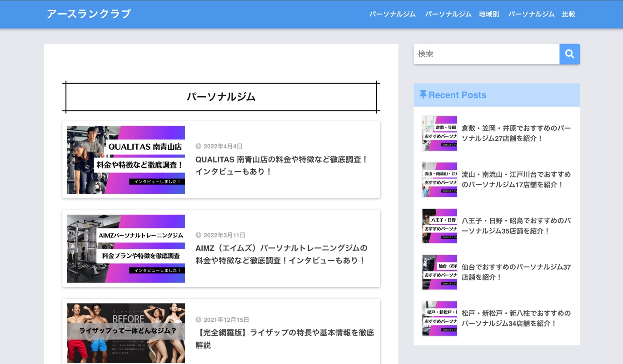This screenshot has height=364, width=623.
Task: Open the 地域別 navigation menu
Action: click(x=488, y=14)
